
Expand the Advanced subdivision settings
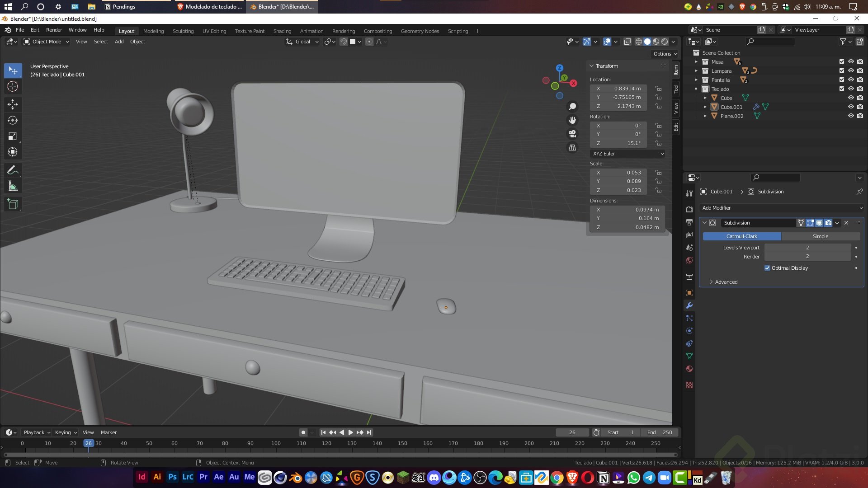[x=726, y=282]
